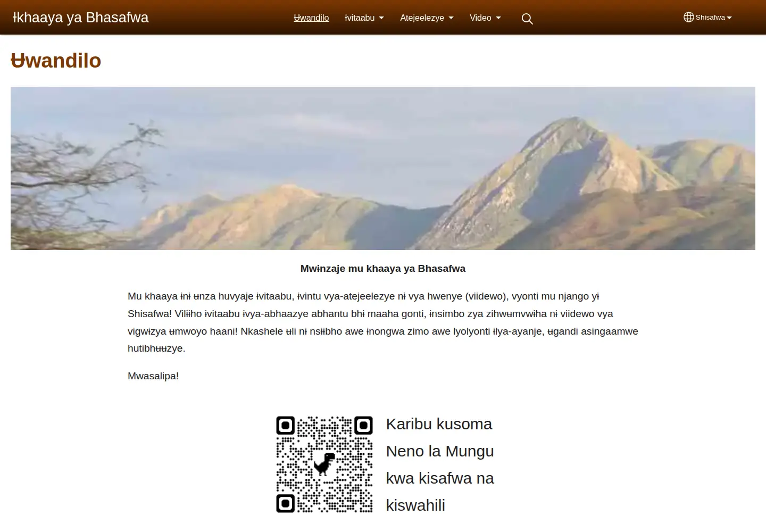766x532 pixels.
Task: Click the 'Karibu kusoma' text line
Action: pos(439,424)
